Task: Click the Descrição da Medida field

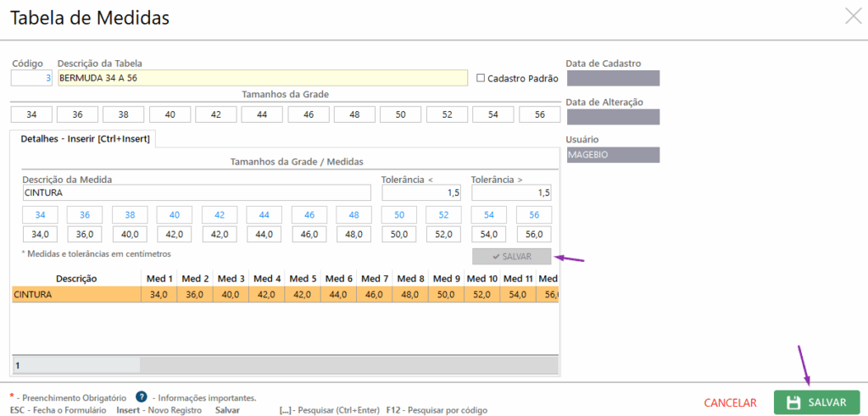Action: coord(198,193)
